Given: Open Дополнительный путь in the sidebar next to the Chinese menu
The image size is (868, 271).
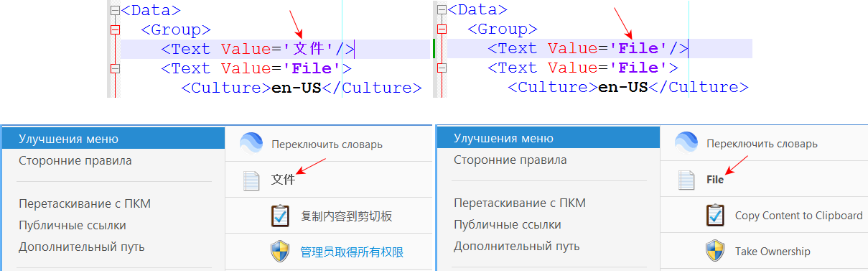Looking at the screenshot, I should [x=82, y=247].
